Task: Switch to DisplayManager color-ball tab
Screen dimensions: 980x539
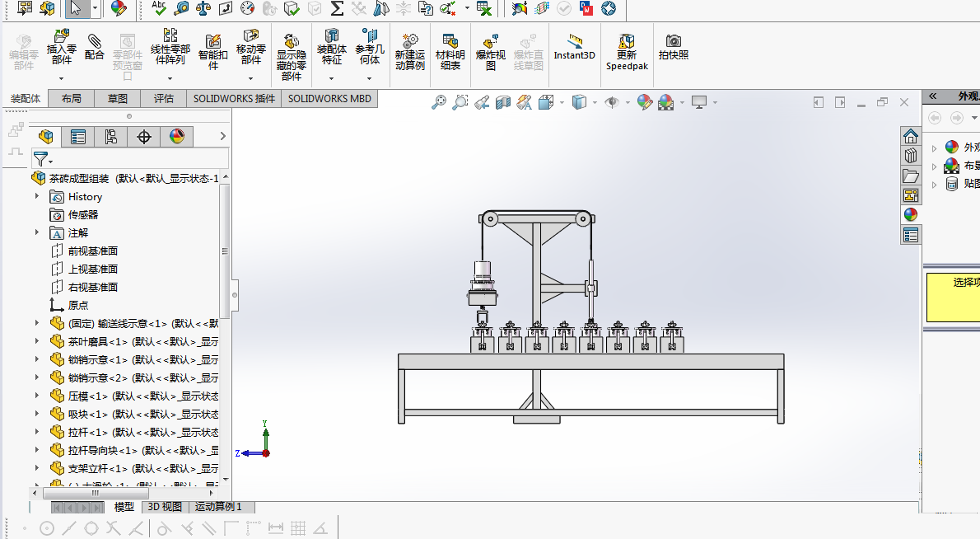Action: [x=177, y=137]
